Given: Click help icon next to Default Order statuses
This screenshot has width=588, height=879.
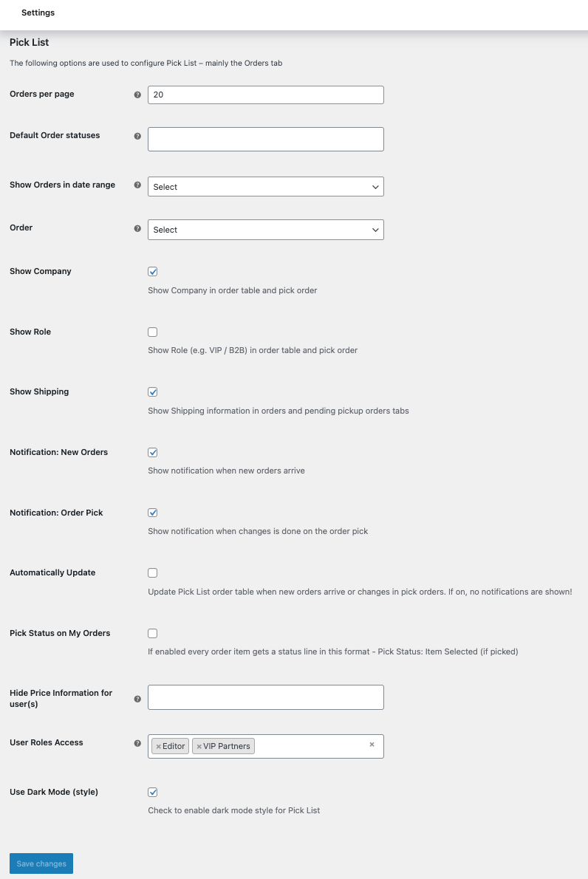Looking at the screenshot, I should coord(137,136).
